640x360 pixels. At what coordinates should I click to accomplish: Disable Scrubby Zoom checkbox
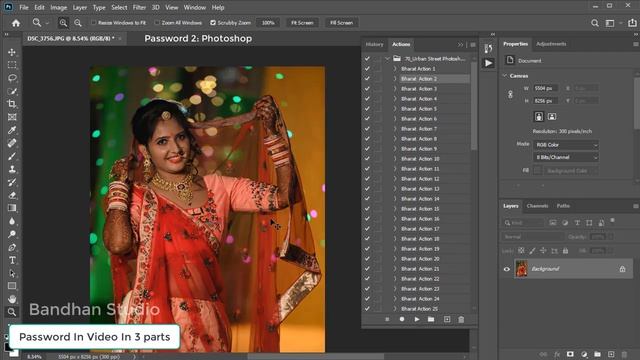click(x=213, y=23)
